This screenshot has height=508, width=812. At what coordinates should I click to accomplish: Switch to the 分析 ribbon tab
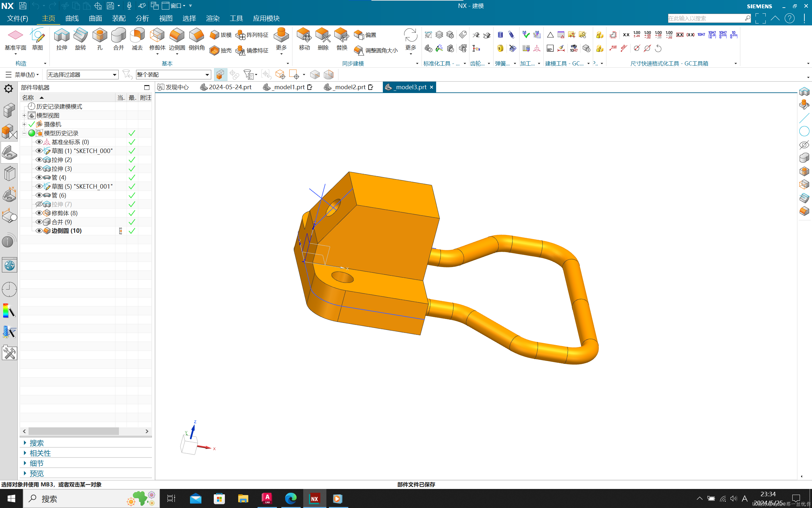[x=142, y=18]
